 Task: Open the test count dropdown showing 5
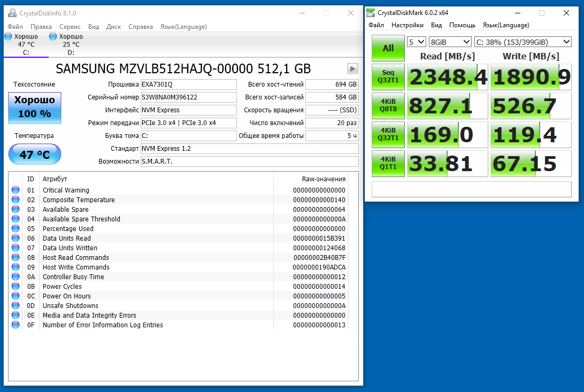coord(417,42)
